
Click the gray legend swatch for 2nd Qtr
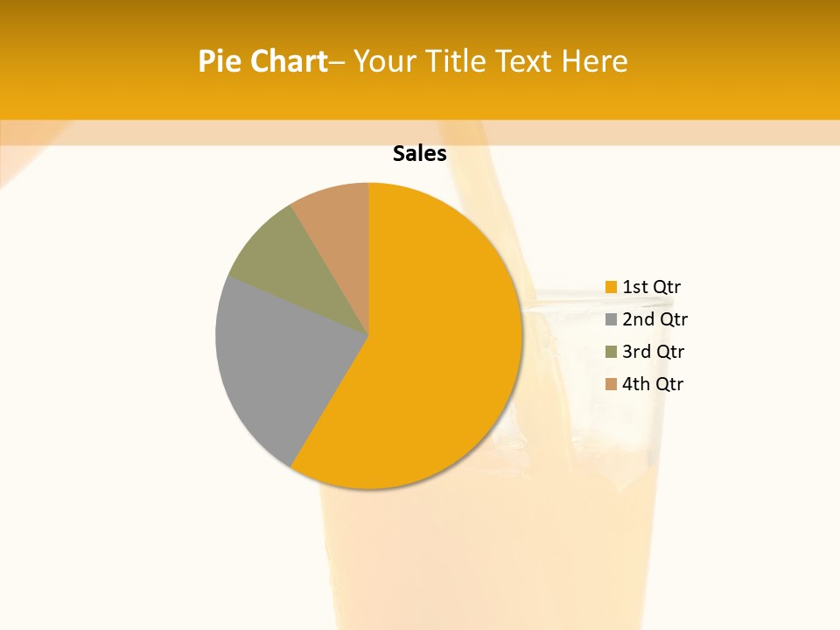coord(612,319)
